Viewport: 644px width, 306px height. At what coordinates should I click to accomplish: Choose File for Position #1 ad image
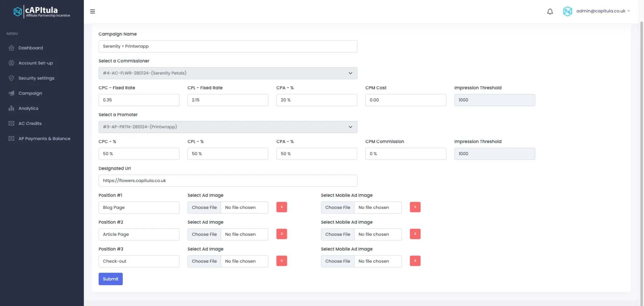[x=204, y=207]
